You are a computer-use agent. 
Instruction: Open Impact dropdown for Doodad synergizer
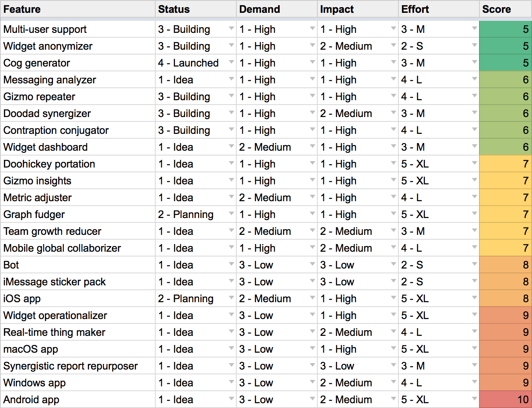[393, 113]
